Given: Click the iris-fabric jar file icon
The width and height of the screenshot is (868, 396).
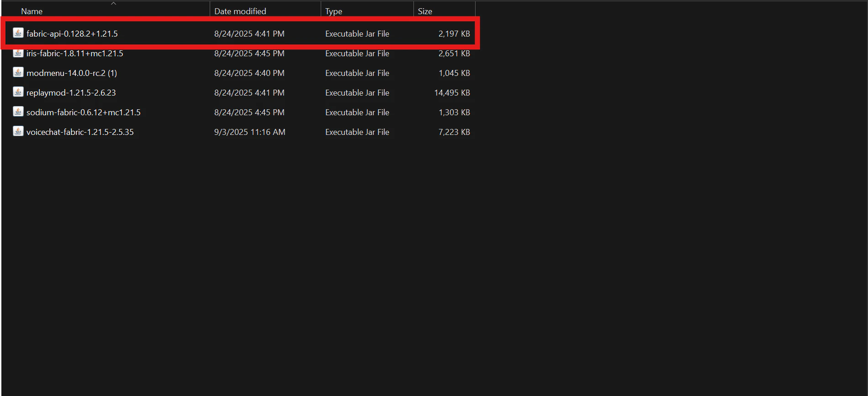Looking at the screenshot, I should (18, 53).
